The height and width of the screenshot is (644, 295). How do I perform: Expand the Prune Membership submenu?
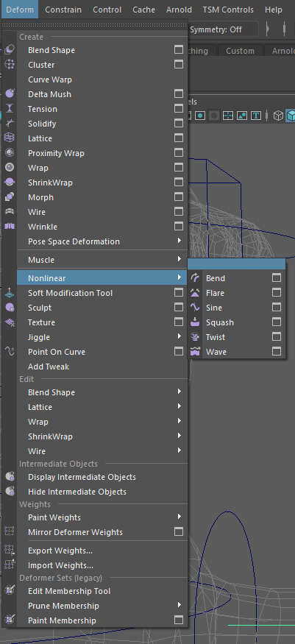(180, 606)
